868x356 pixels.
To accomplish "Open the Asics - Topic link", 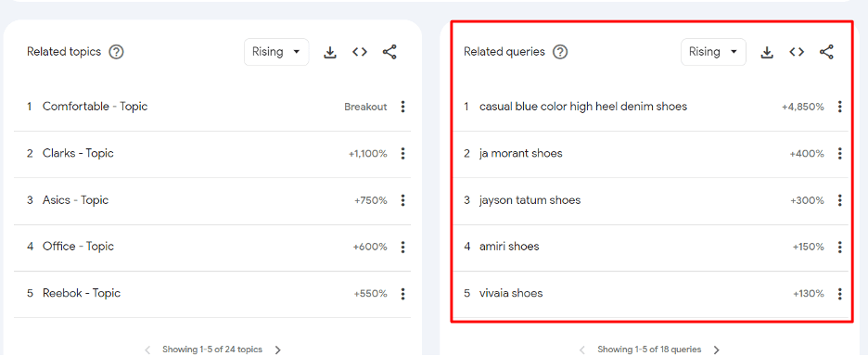I will pos(75,200).
